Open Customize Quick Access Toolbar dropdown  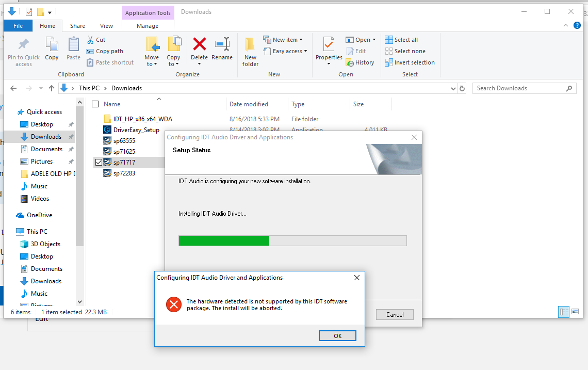click(50, 12)
